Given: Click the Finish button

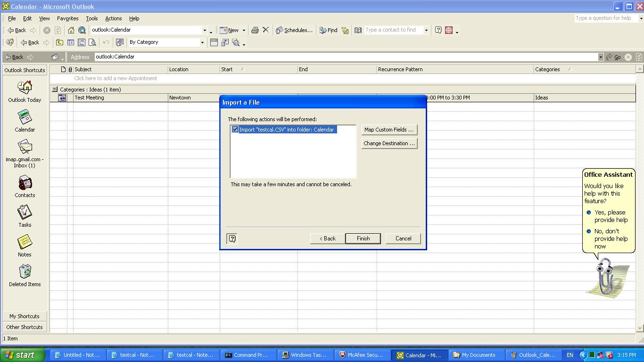Looking at the screenshot, I should point(363,239).
